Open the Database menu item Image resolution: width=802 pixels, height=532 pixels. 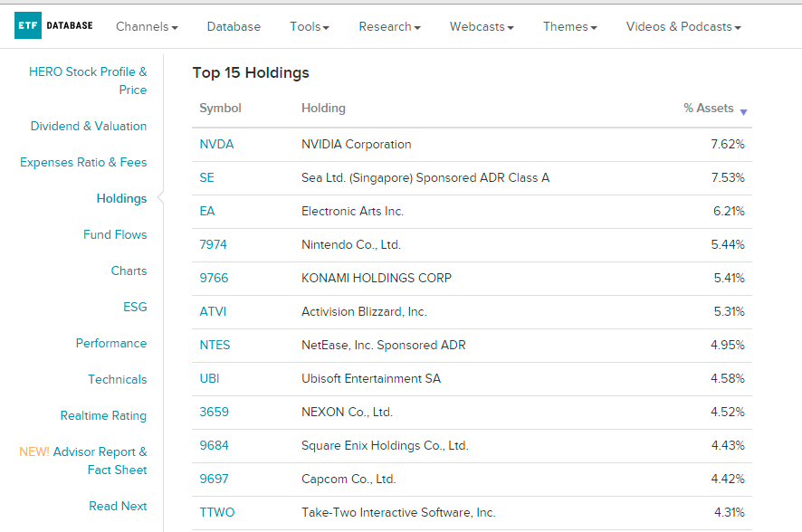coord(234,26)
